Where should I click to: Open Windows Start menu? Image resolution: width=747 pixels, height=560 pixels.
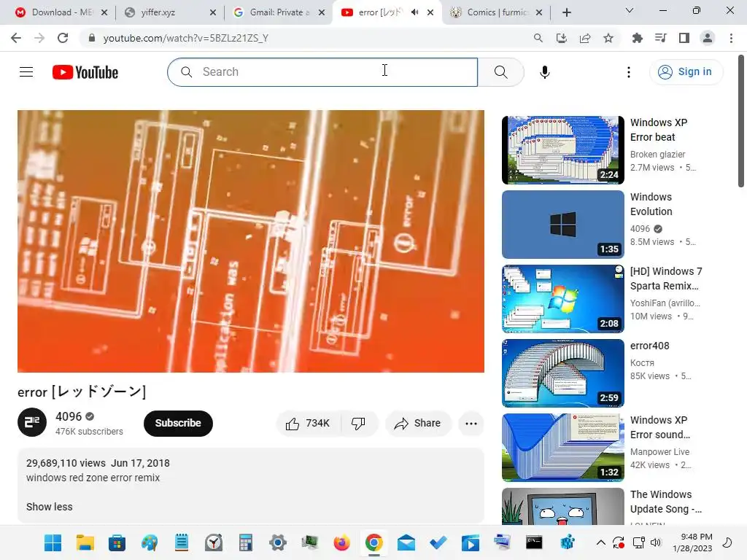click(x=53, y=542)
